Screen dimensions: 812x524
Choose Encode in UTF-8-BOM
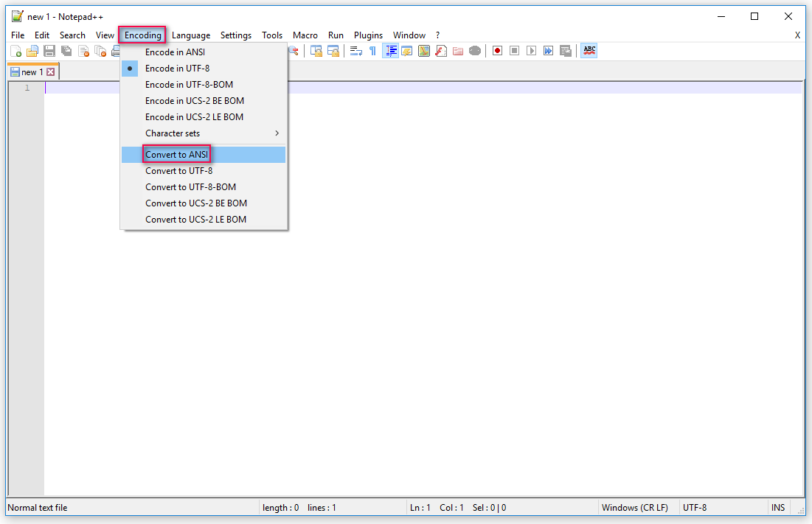203,84
